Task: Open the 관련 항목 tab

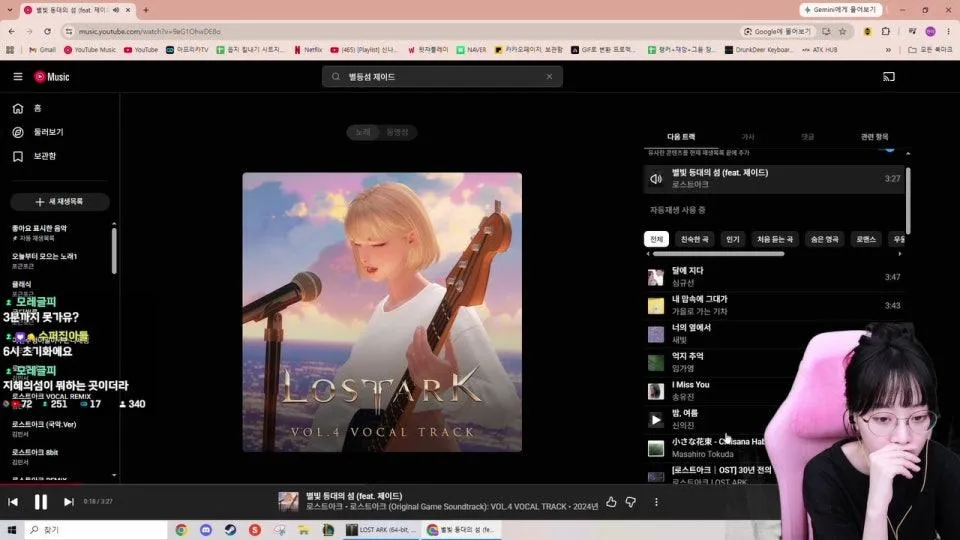Action: click(x=874, y=137)
